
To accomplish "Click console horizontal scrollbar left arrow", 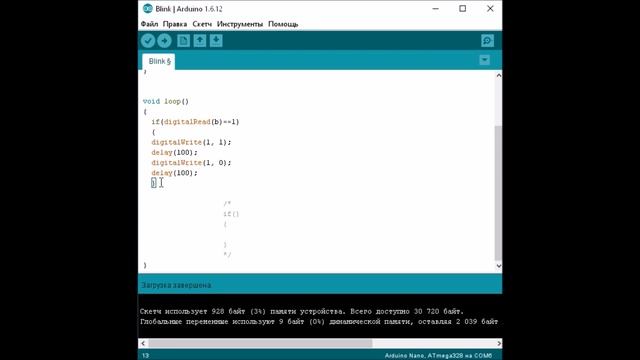I will pyautogui.click(x=143, y=343).
